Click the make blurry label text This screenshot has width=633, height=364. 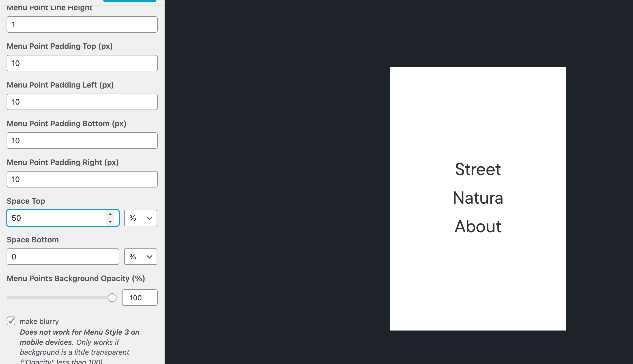(39, 321)
